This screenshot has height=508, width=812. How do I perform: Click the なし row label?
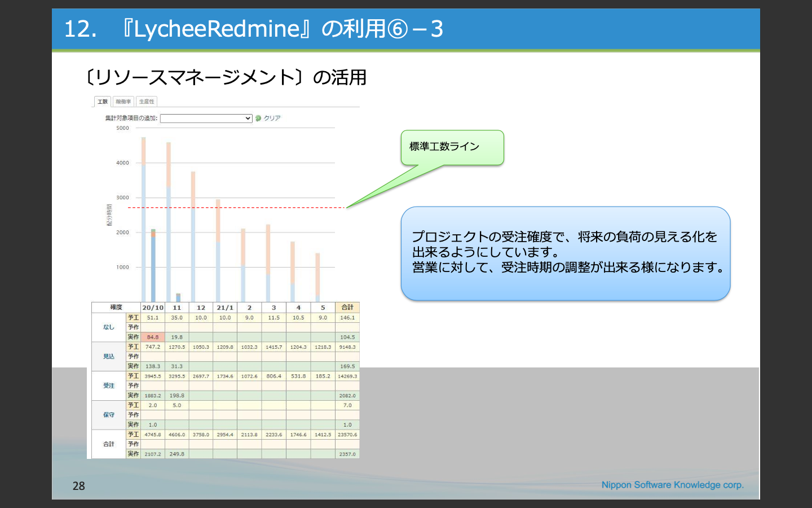[x=109, y=327]
